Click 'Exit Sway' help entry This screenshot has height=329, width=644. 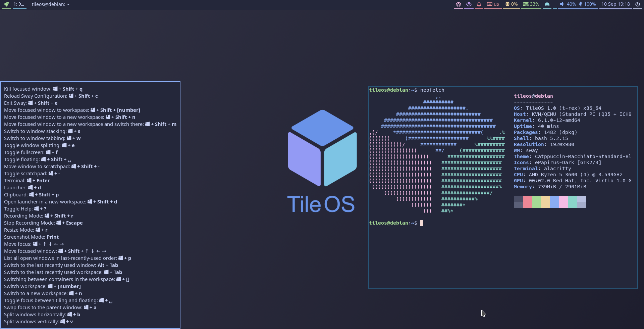point(31,103)
